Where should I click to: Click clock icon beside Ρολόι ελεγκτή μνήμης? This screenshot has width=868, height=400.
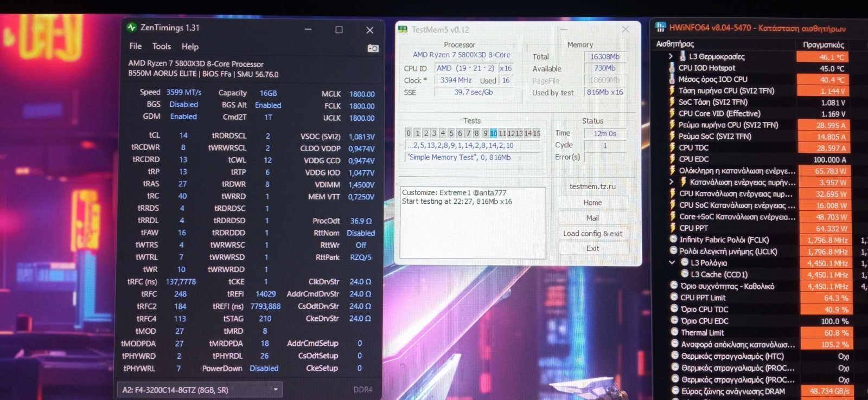click(674, 250)
